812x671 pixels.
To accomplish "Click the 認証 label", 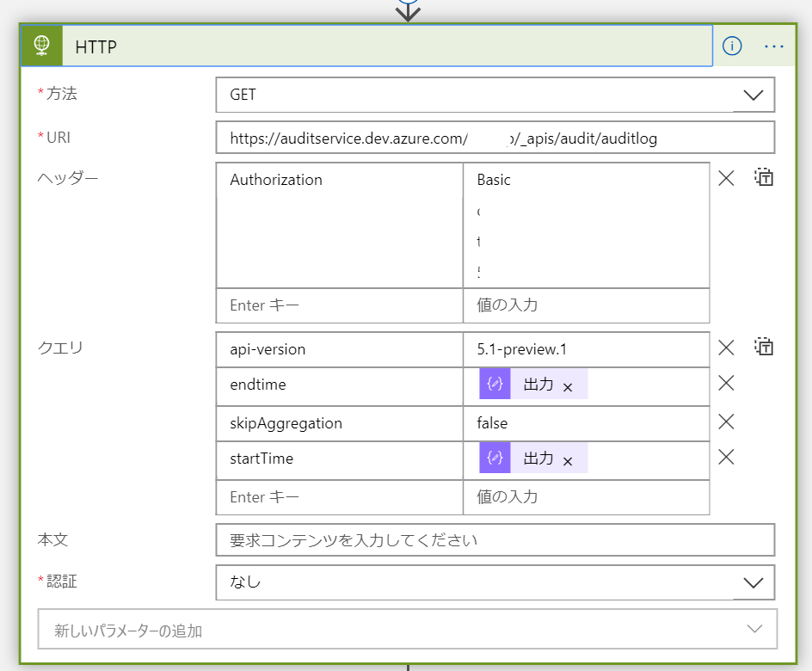I will 62,581.
